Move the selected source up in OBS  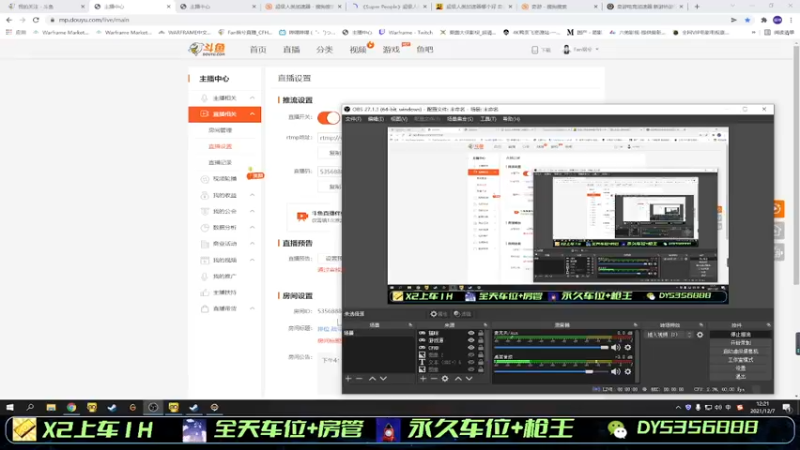[458, 379]
